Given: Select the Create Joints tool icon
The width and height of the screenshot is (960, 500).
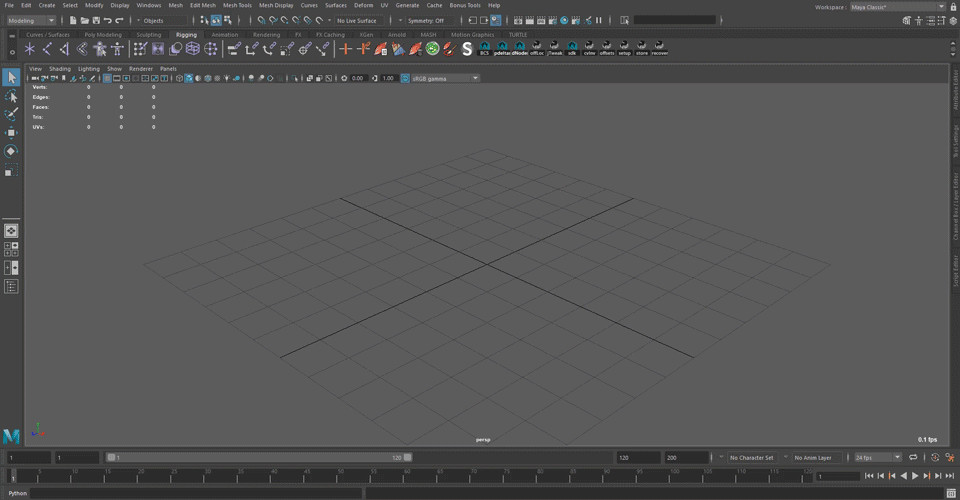Looking at the screenshot, I should tap(47, 49).
